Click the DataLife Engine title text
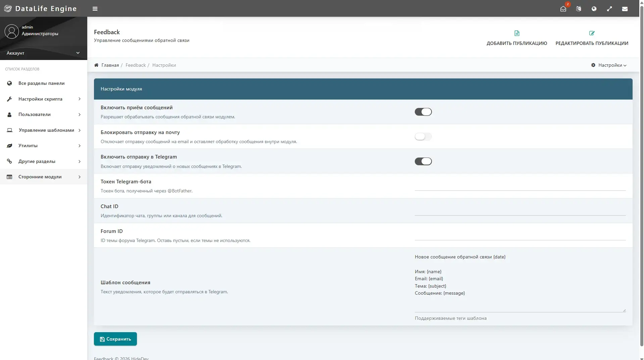The width and height of the screenshot is (644, 360). pyautogui.click(x=46, y=9)
